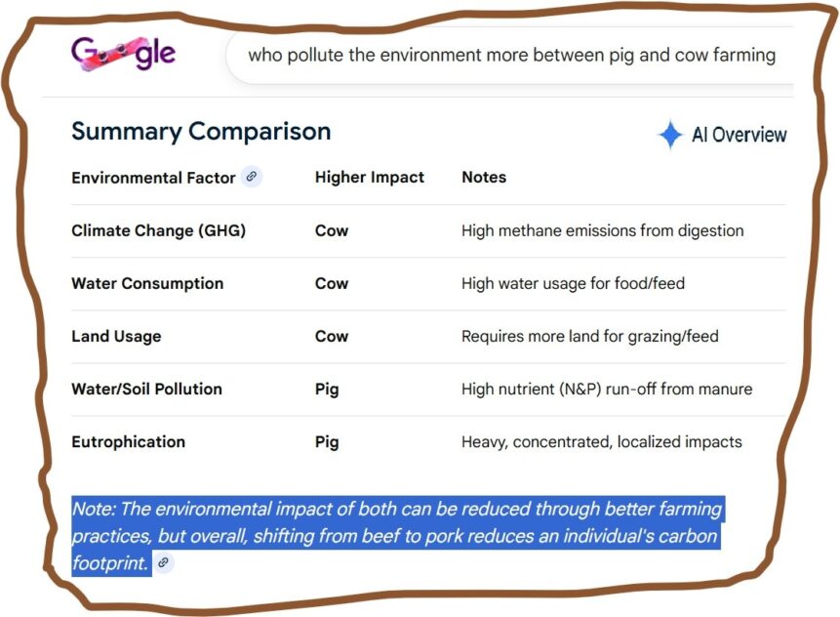840x617 pixels.
Task: Select the Land Usage row label
Action: tap(116, 337)
